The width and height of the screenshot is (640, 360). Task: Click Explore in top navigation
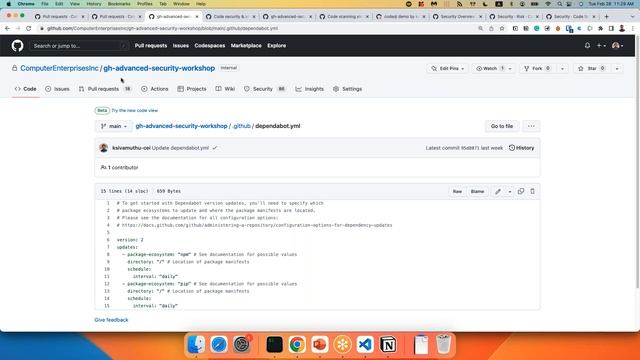276,46
